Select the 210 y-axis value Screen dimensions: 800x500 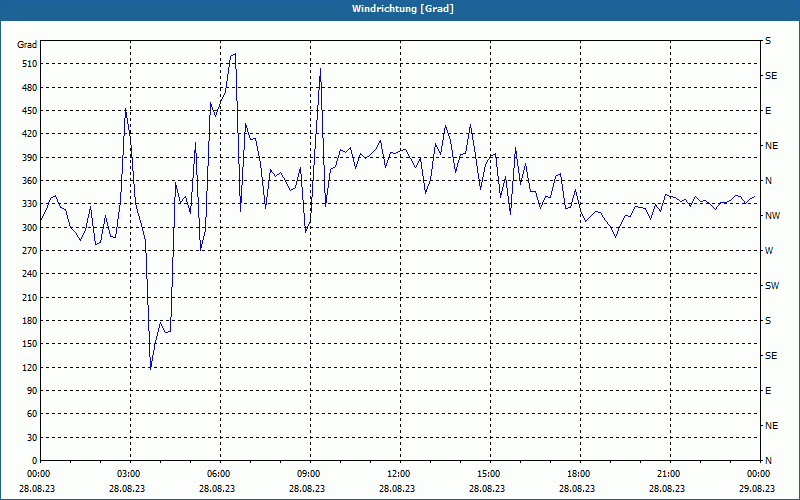30,297
